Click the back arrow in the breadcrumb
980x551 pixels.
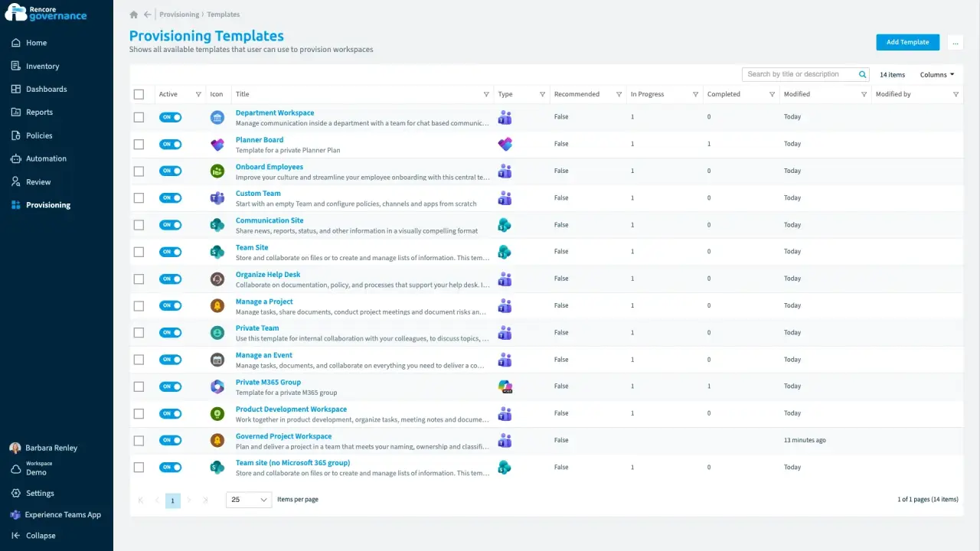click(148, 15)
